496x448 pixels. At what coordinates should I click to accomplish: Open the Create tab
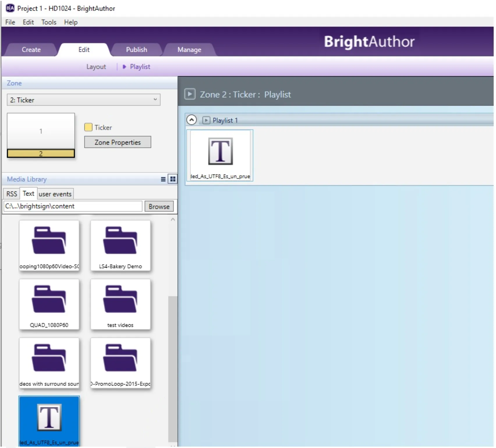(31, 50)
